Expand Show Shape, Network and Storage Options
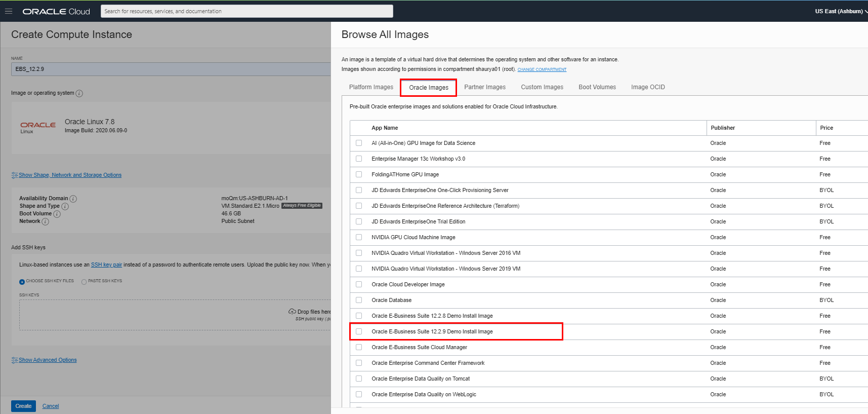 [70, 175]
